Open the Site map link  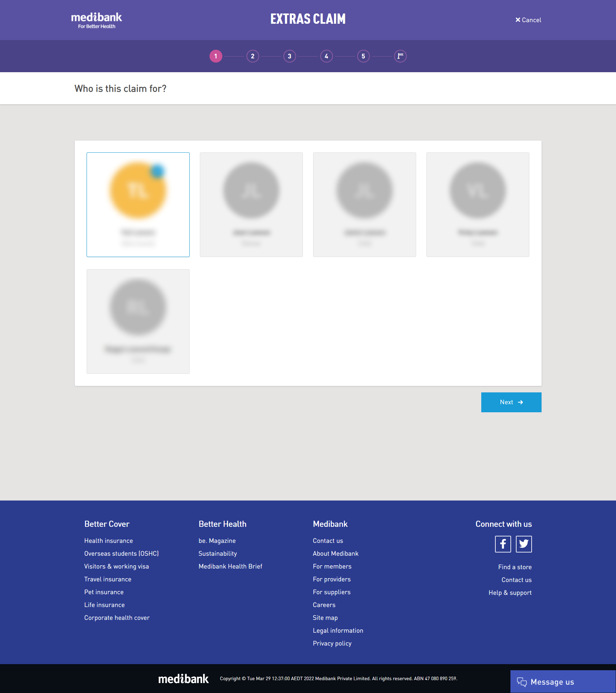325,618
